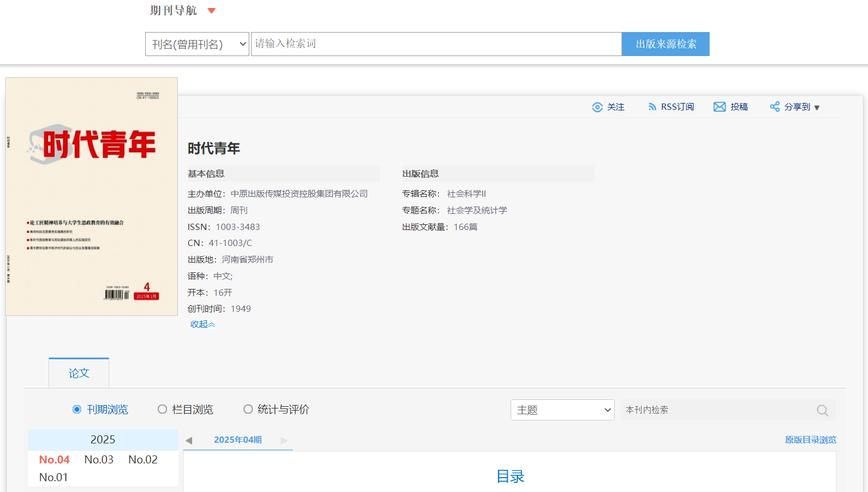Open the 刊名(曾用刊名) dropdown
The width and height of the screenshot is (868, 492).
[197, 44]
